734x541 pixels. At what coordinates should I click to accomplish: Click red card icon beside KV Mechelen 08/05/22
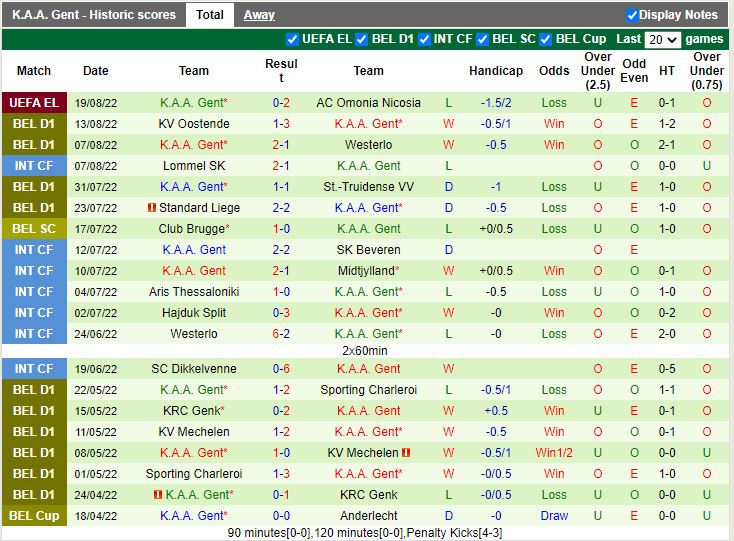coord(406,453)
